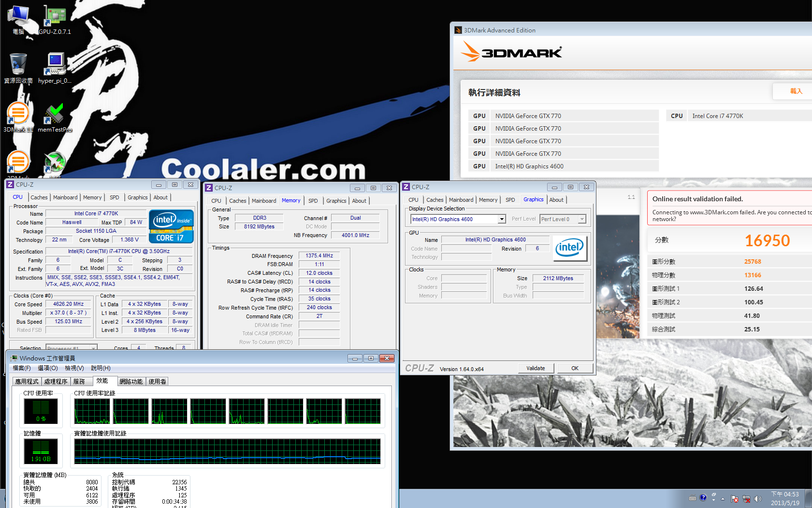Switch to the 應用程式 tab in Task Manager
Viewport: 812px width, 508px height.
click(27, 382)
